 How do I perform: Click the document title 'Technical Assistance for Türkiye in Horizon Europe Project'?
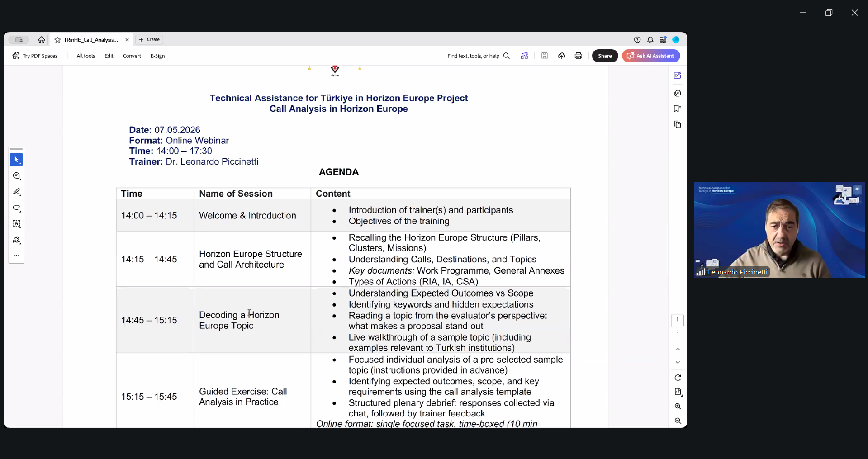pos(339,98)
